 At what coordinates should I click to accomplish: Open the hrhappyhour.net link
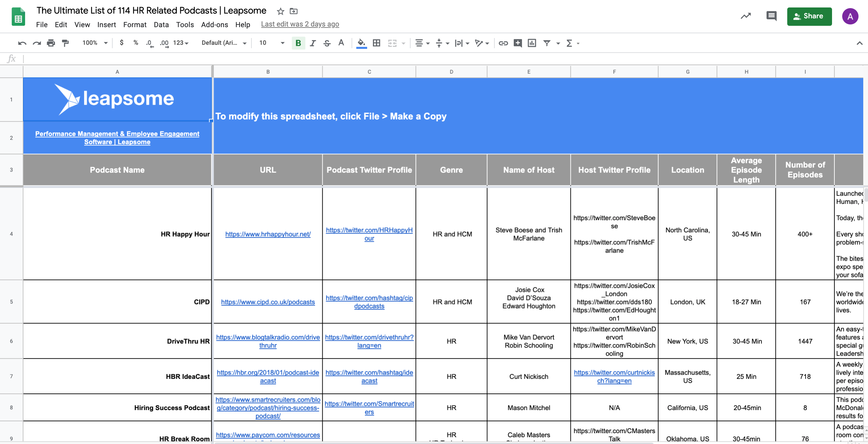point(268,234)
